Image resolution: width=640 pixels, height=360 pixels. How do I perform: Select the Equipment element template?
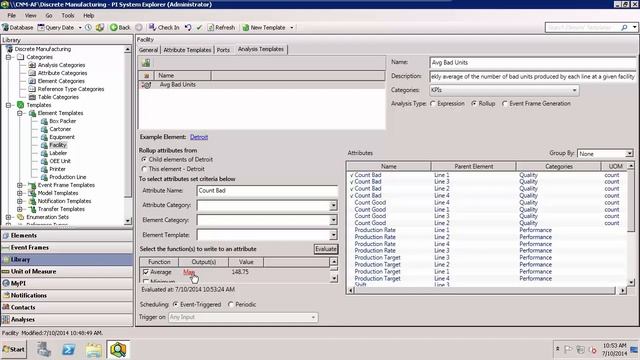pos(62,137)
